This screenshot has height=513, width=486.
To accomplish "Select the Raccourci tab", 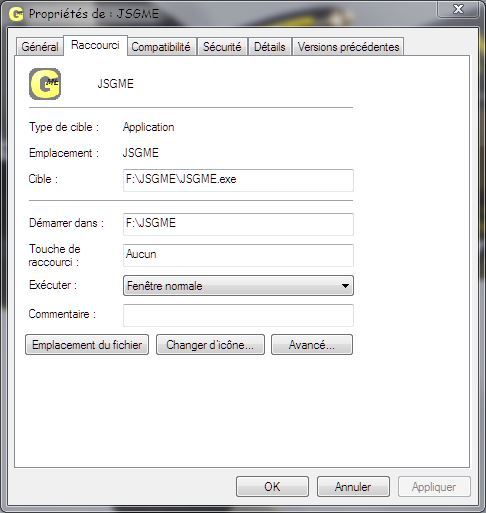I will tap(95, 45).
